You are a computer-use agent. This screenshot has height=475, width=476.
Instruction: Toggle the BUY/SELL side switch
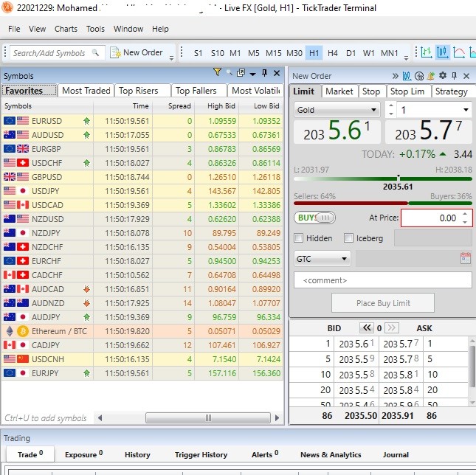[x=315, y=218]
